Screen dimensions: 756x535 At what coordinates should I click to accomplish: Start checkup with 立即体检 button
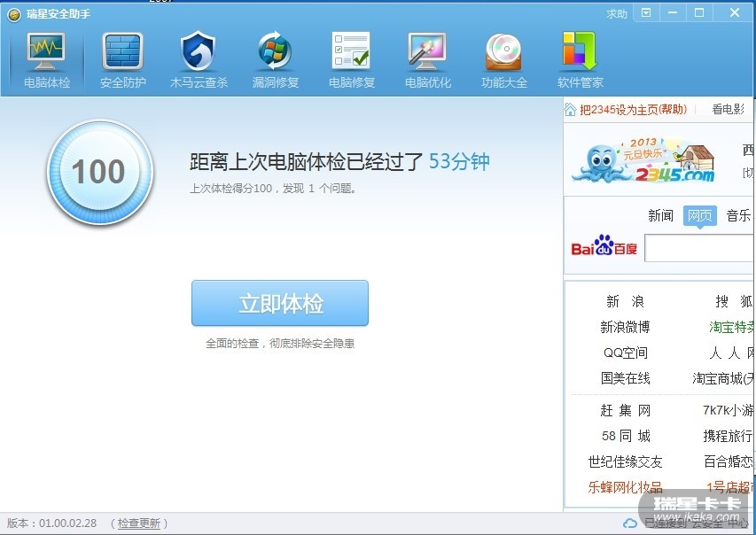tap(280, 303)
